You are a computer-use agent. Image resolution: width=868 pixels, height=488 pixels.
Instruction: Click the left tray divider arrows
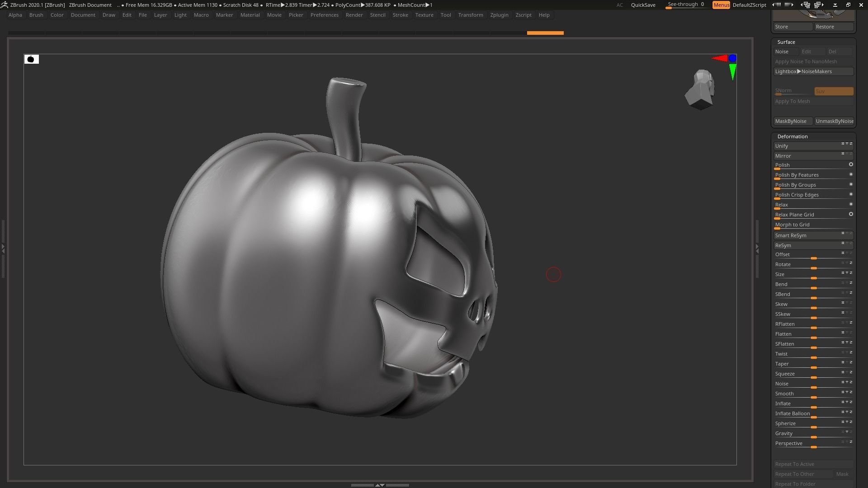[3, 249]
